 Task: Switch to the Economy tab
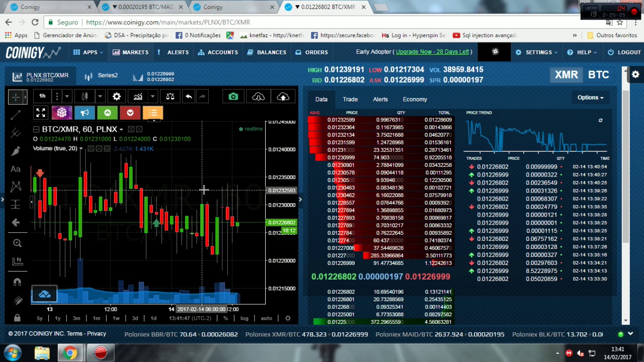click(x=415, y=99)
